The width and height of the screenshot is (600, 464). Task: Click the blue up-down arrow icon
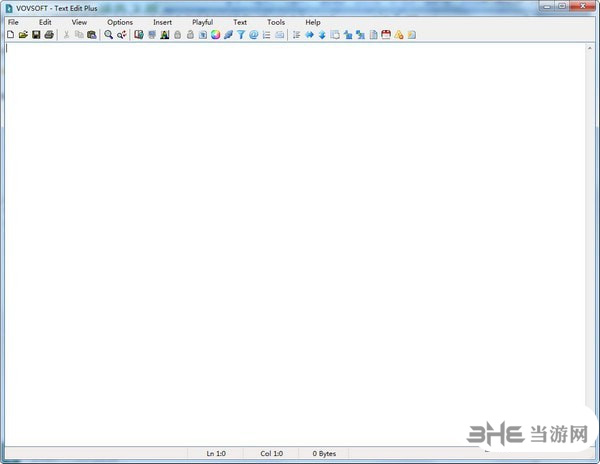322,35
